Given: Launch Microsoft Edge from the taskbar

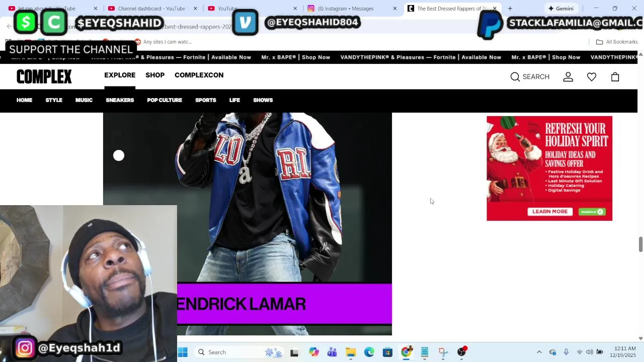Looking at the screenshot, I should (369, 352).
